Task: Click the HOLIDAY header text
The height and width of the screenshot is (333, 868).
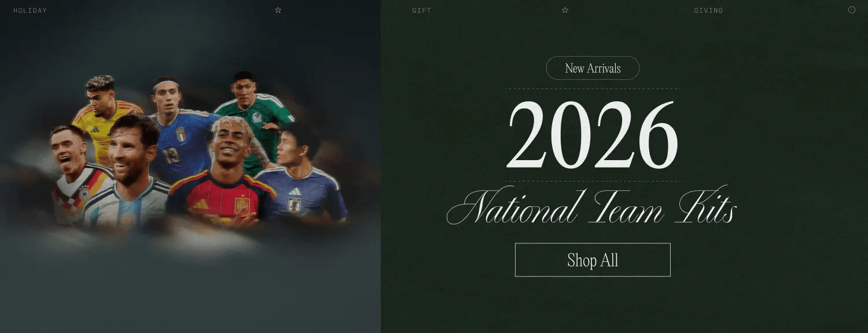Action: pyautogui.click(x=30, y=10)
